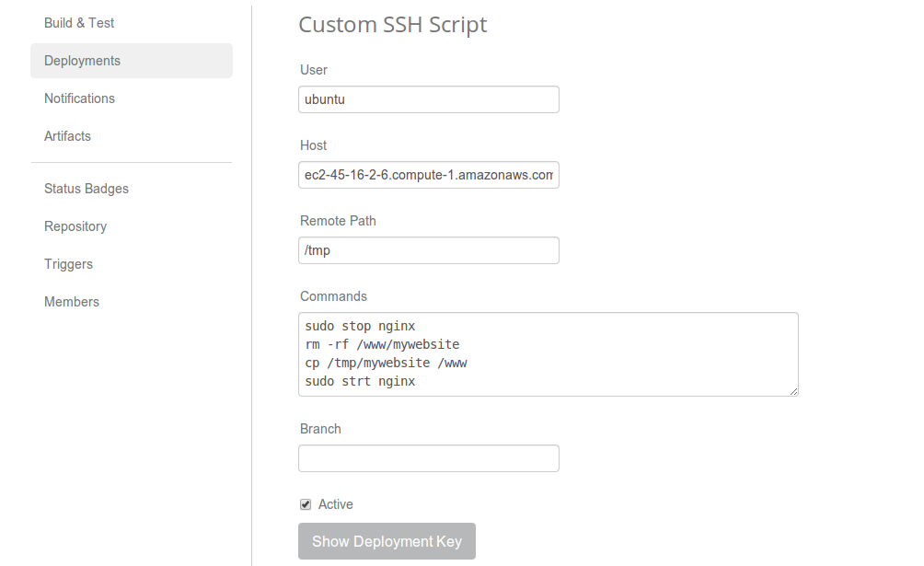Click the User input field
The image size is (924, 566).
428,99
